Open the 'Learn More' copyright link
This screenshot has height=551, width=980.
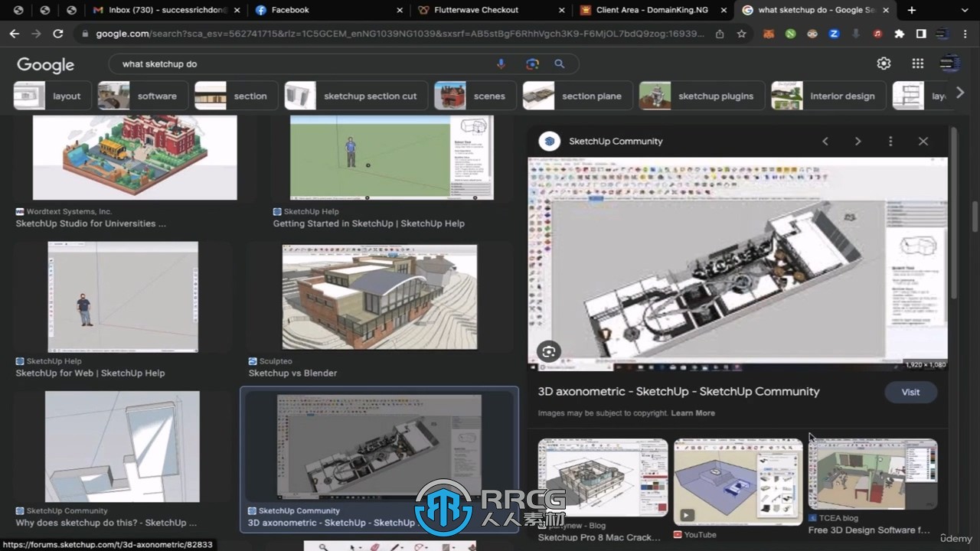tap(693, 413)
